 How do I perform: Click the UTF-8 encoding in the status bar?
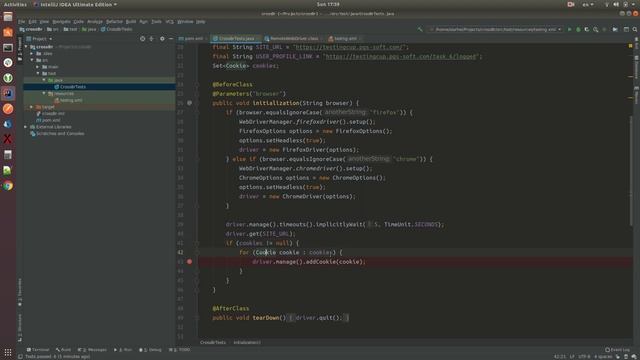tap(584, 357)
